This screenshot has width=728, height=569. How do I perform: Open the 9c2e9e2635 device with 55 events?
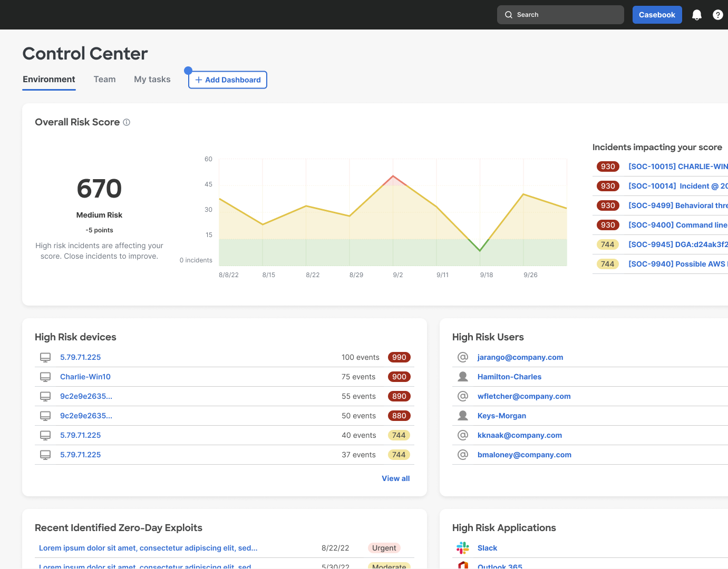coord(86,396)
